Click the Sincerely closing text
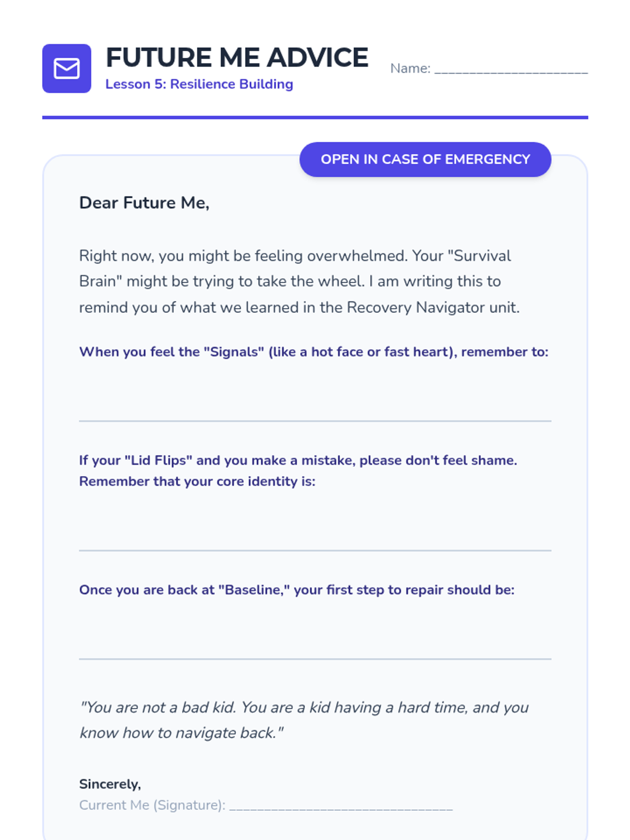This screenshot has width=630, height=840. pyautogui.click(x=110, y=784)
